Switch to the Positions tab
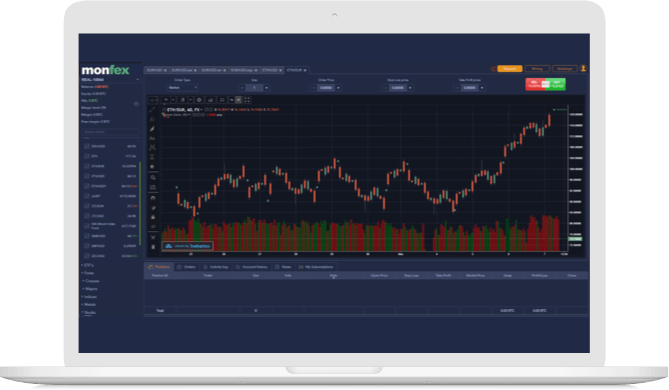This screenshot has width=669, height=390. point(159,267)
